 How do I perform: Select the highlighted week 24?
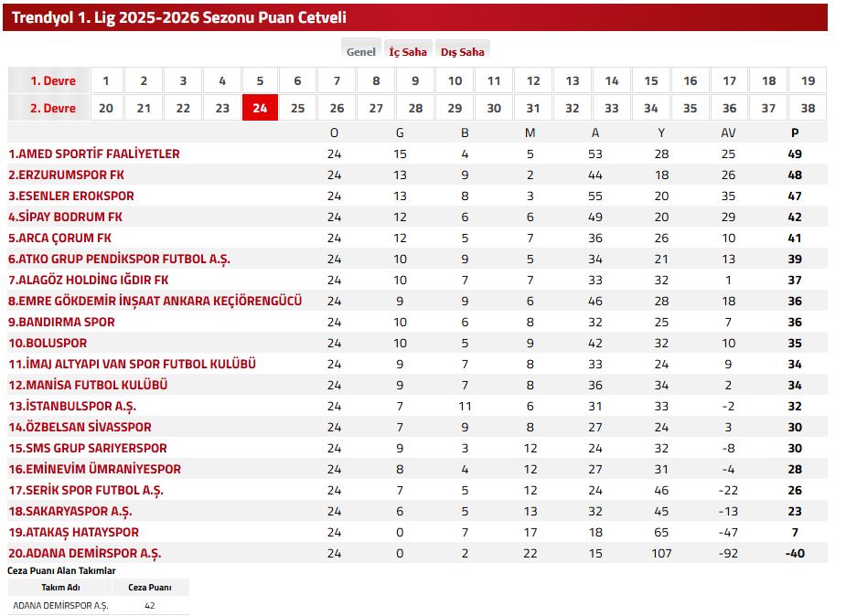click(x=260, y=108)
